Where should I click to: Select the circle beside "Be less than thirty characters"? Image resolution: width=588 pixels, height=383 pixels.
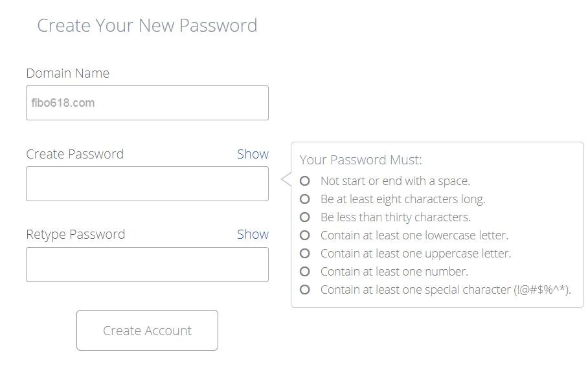pyautogui.click(x=305, y=218)
